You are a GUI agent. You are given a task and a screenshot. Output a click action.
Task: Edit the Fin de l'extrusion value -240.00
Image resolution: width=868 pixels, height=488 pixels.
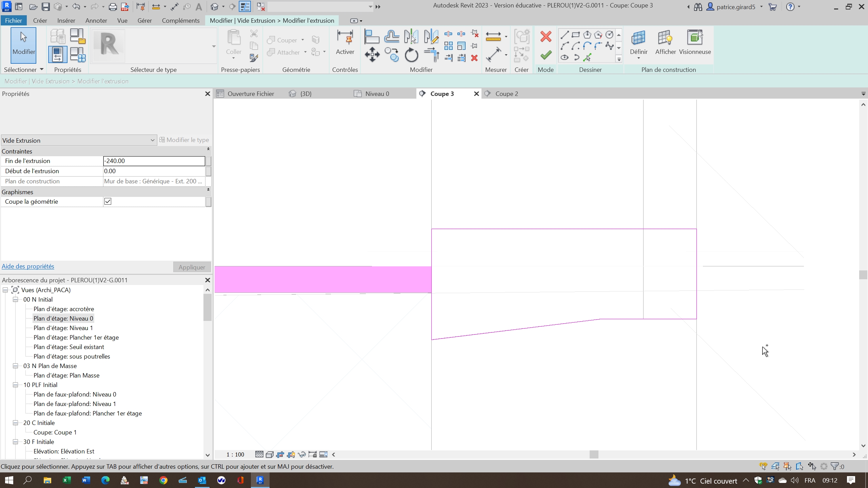tap(153, 161)
